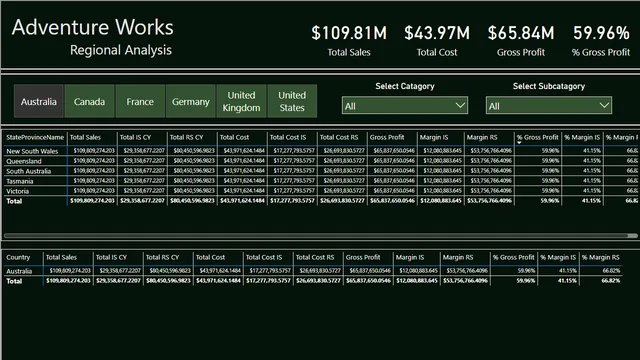
Task: Sort country table by Total Cost RS header
Action: coord(315,258)
